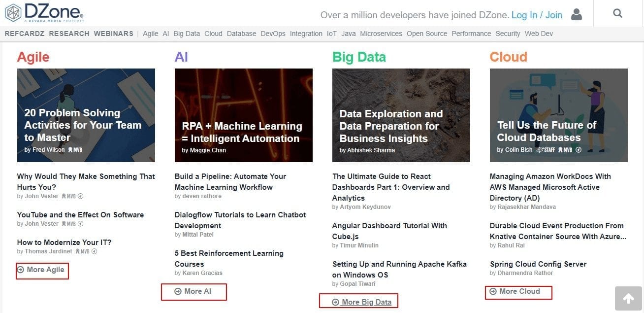Open the DZone logo home link
This screenshot has width=644, height=313.
coord(44,12)
